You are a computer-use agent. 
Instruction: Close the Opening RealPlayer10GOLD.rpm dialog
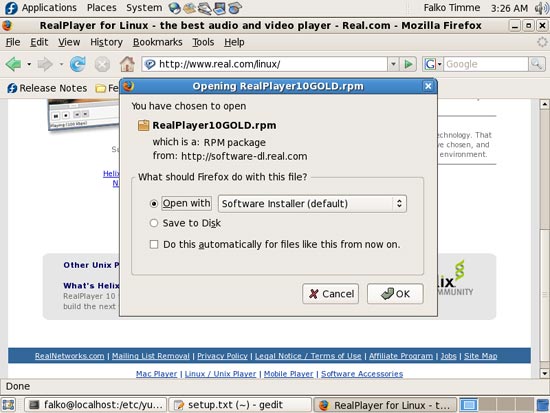[x=428, y=86]
